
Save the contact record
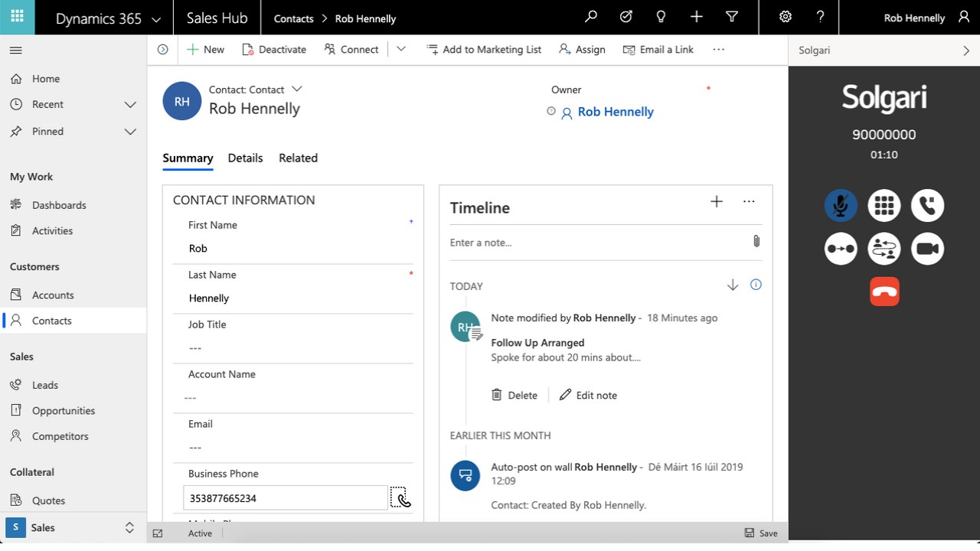pos(761,533)
